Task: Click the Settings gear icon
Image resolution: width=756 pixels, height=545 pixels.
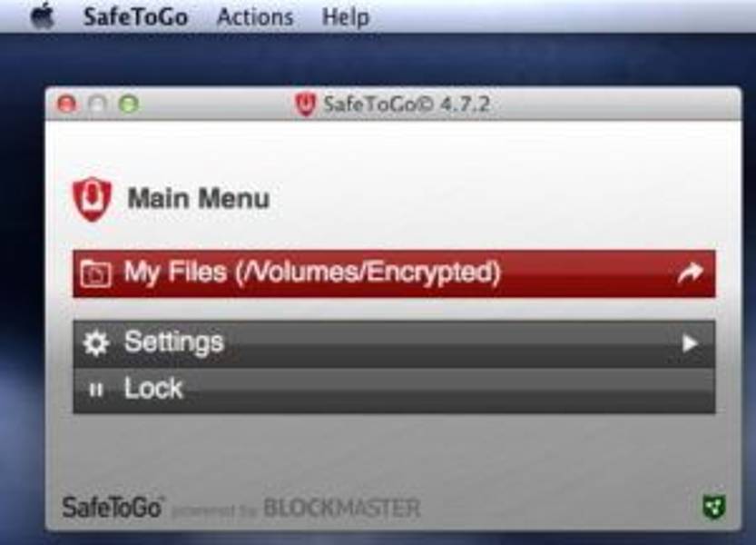Action: pos(96,343)
